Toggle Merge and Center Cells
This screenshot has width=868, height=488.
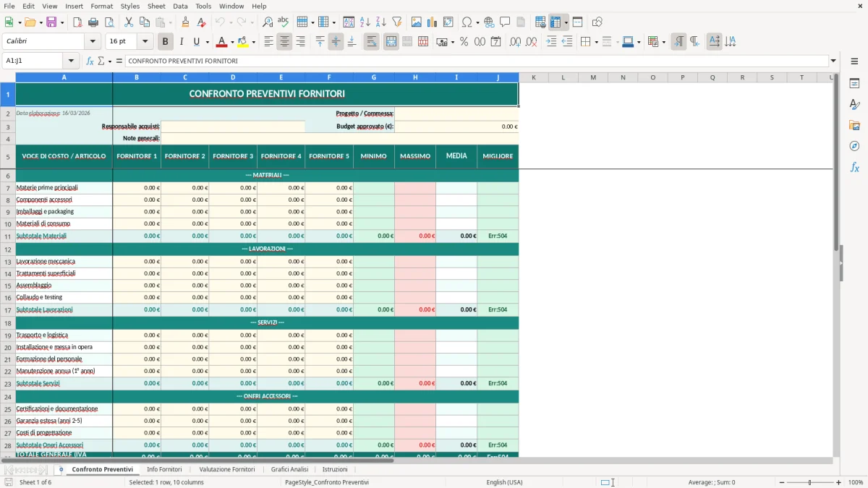pyautogui.click(x=391, y=42)
